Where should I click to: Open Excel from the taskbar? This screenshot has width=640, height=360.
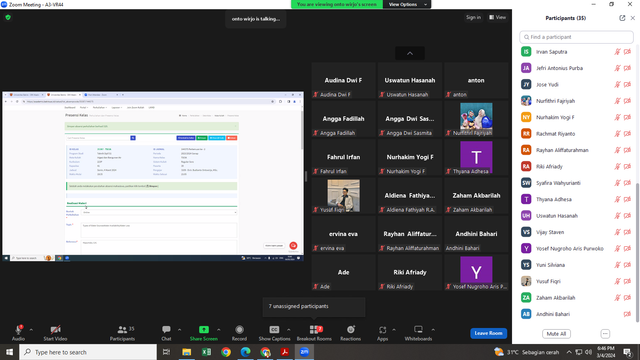pyautogui.click(x=206, y=352)
